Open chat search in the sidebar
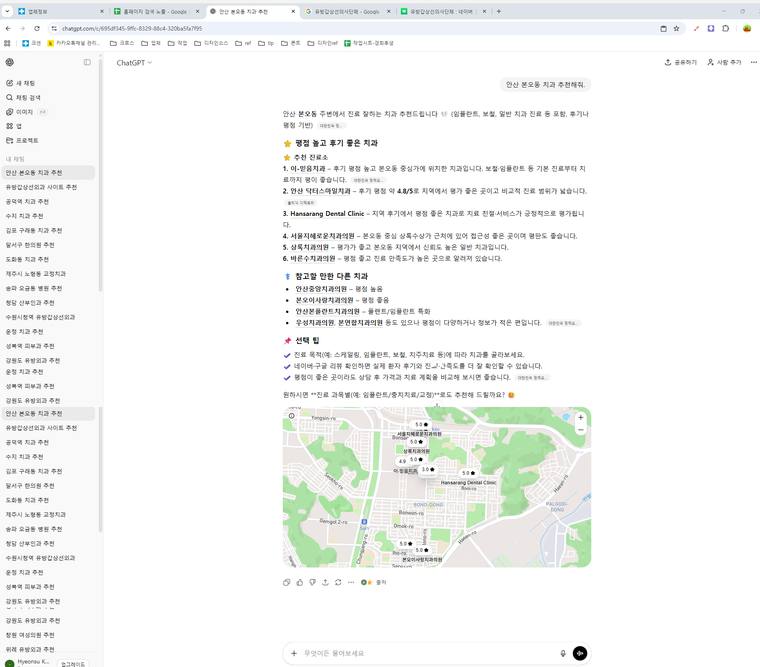This screenshot has width=760, height=667. point(23,97)
